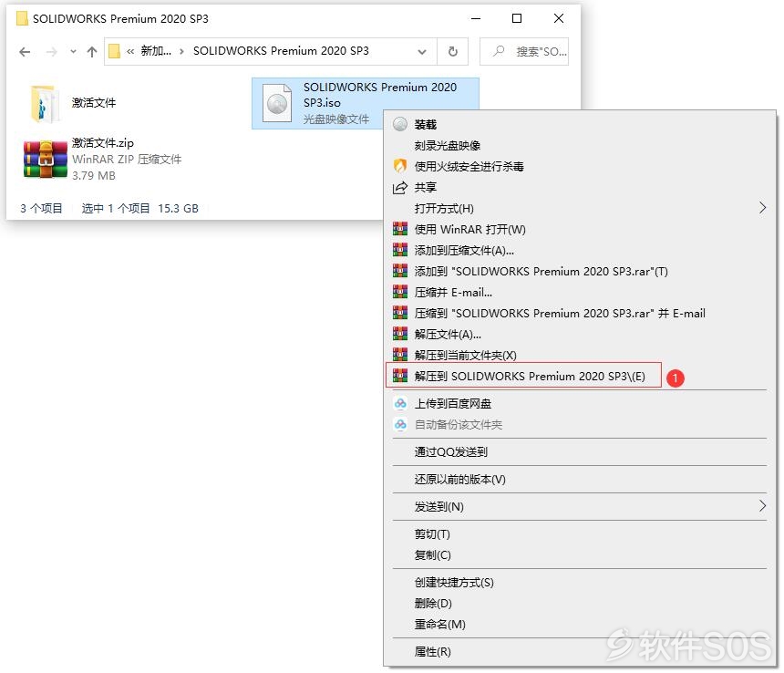Add to "SOLIDWORKS Premium 2020 SP3.rar"(T)
Viewport: 784px width, 673px height.
580,272
